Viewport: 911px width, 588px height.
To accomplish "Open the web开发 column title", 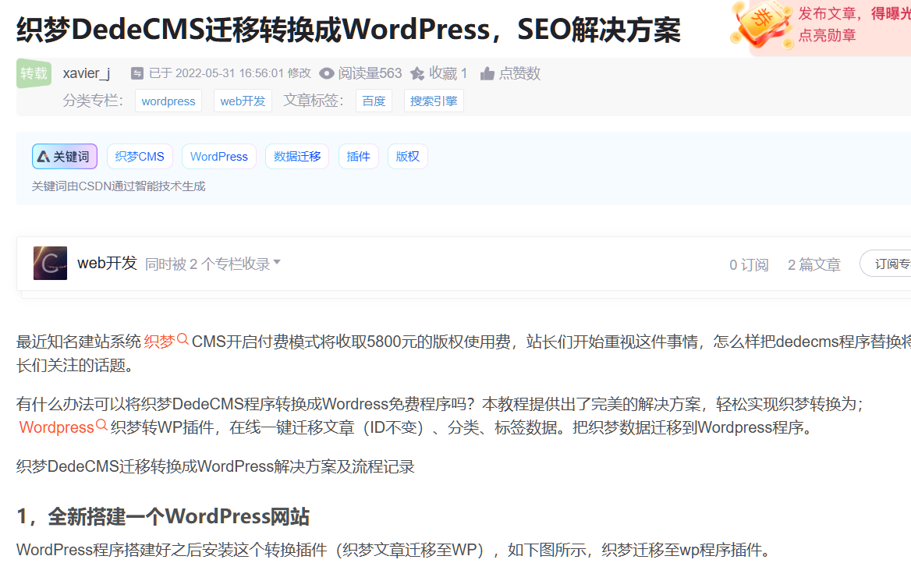I will 108,264.
